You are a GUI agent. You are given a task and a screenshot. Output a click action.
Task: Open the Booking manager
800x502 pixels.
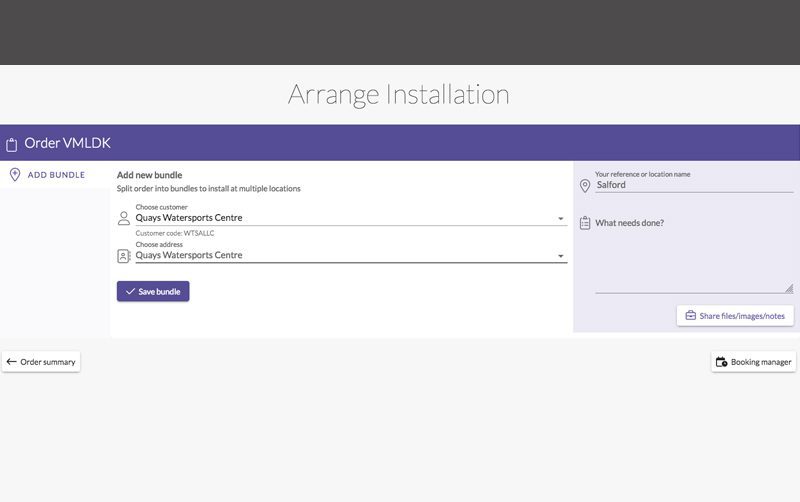click(754, 362)
